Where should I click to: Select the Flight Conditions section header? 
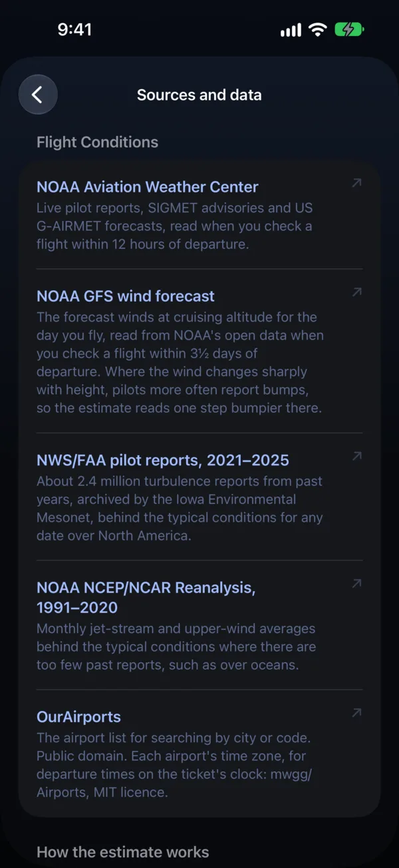pyautogui.click(x=97, y=142)
